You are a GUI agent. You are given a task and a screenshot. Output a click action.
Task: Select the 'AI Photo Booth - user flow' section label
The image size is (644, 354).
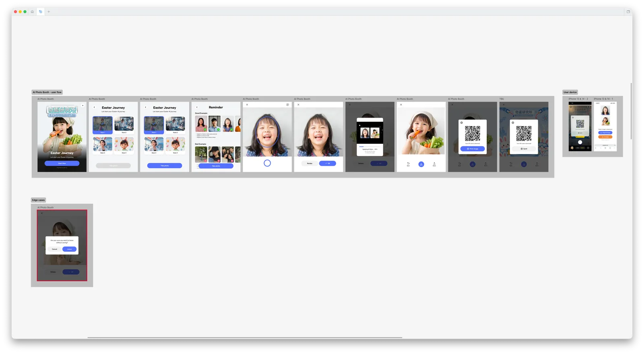[x=47, y=92]
